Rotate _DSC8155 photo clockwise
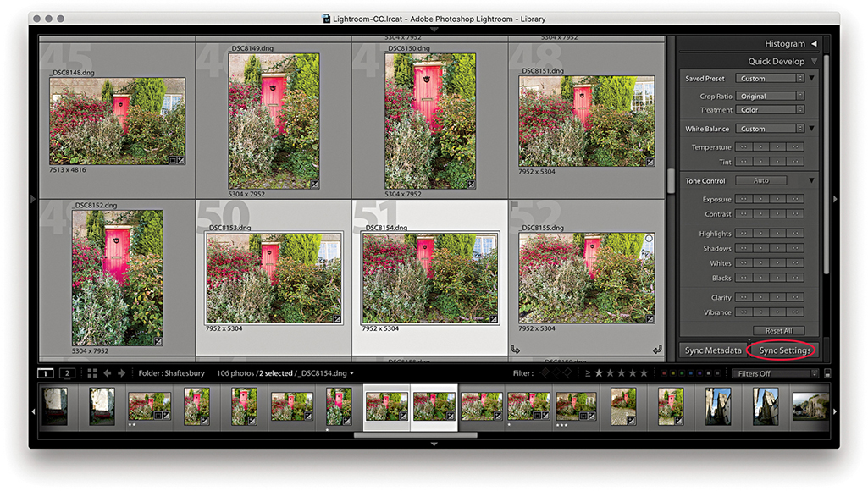The height and width of the screenshot is (491, 868). 656,349
